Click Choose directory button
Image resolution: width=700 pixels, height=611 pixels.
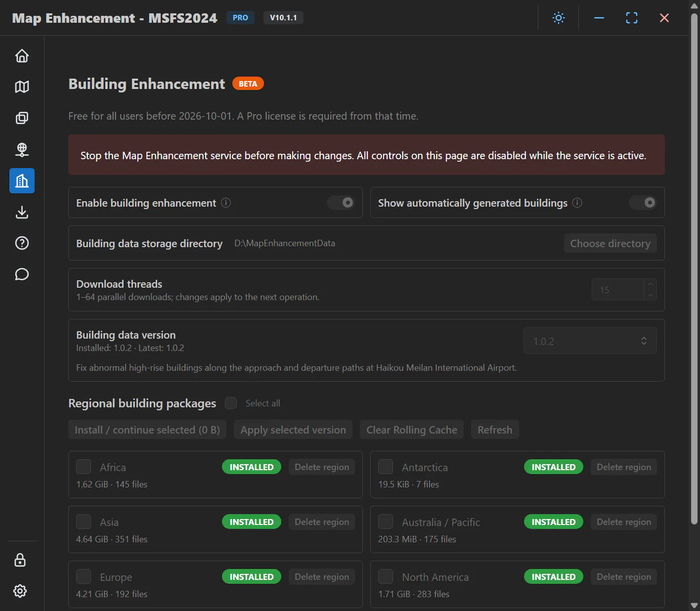click(611, 243)
